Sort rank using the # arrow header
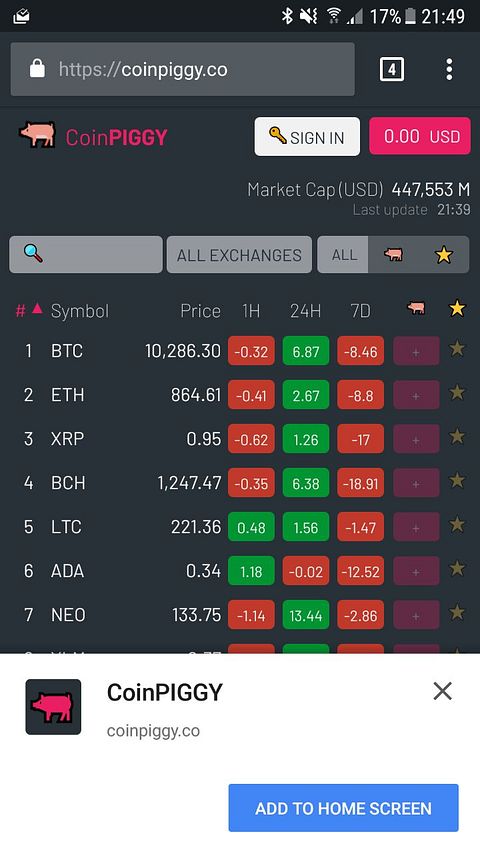 [29, 310]
